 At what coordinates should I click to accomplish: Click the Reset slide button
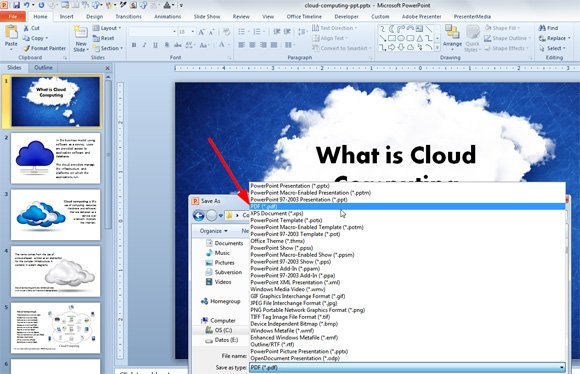point(103,38)
